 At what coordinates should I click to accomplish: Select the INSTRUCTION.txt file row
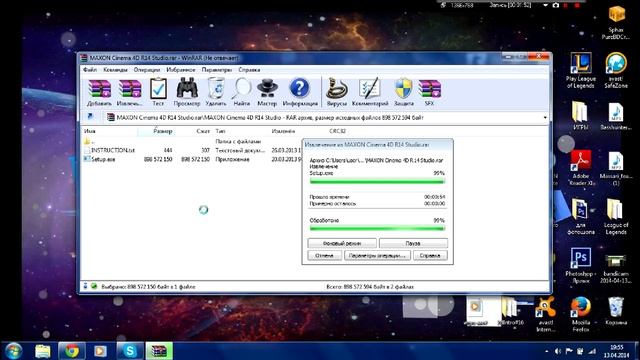192,150
